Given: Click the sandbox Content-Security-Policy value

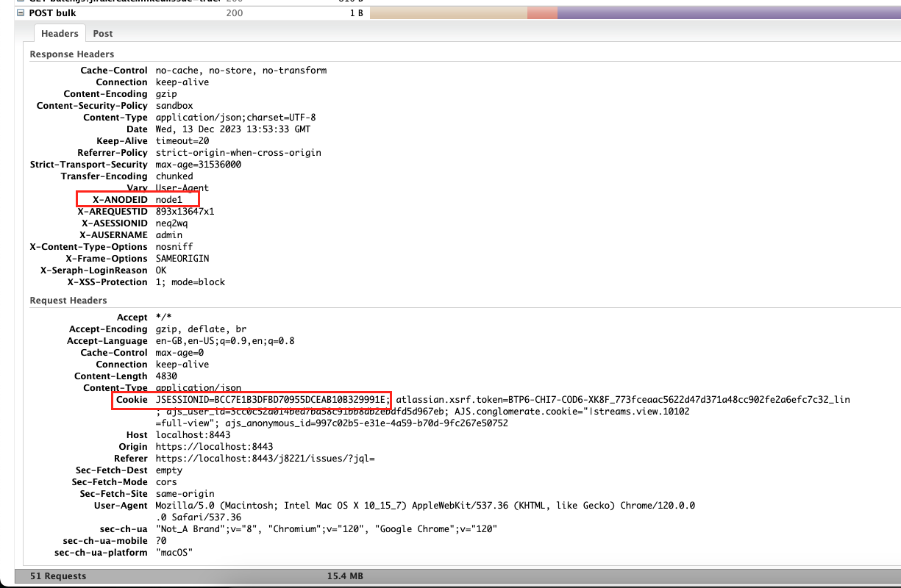Looking at the screenshot, I should tap(174, 106).
